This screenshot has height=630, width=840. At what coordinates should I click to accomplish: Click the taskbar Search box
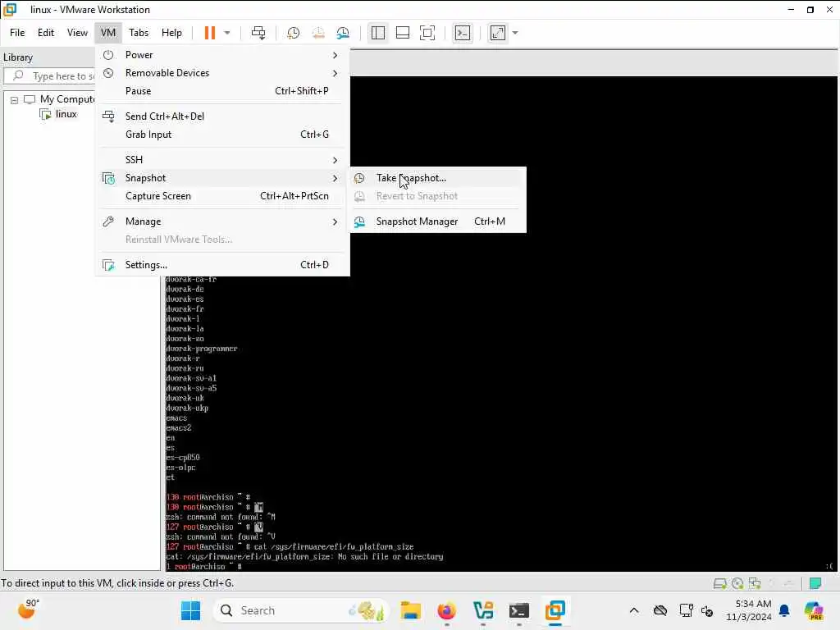point(300,610)
